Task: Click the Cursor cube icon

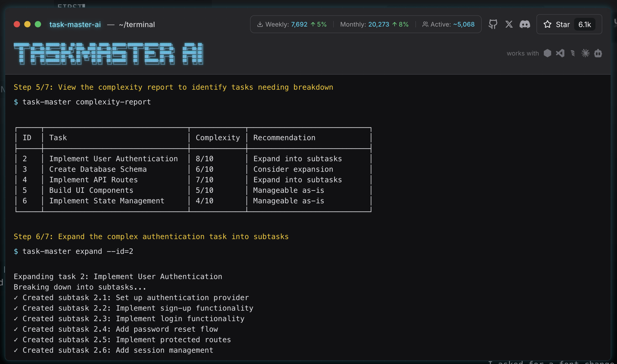Action: coord(547,53)
